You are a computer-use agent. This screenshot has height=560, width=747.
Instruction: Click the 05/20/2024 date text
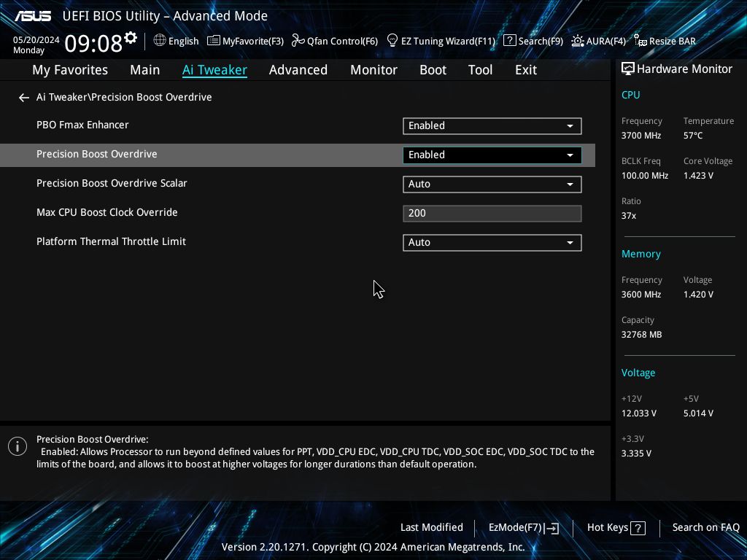point(36,40)
